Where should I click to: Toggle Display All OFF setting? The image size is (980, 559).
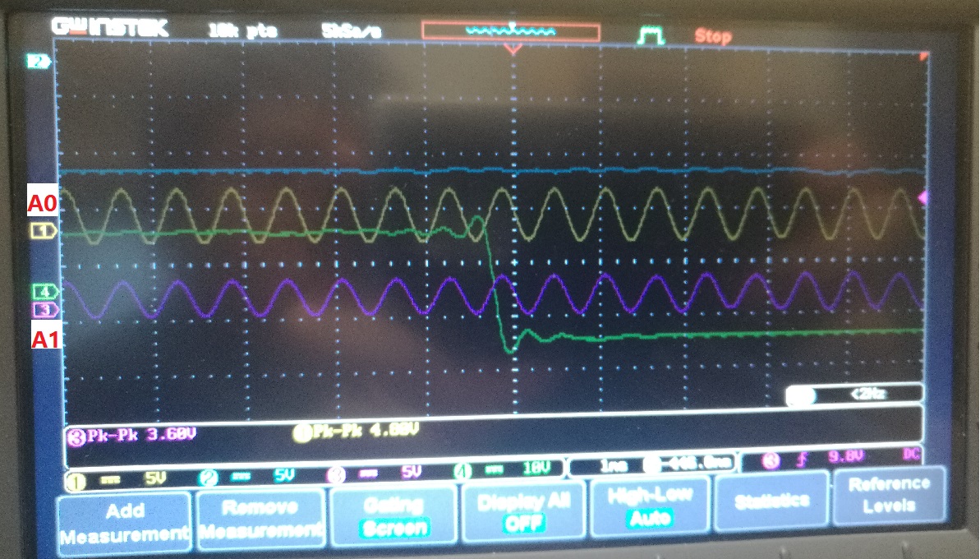(x=523, y=510)
